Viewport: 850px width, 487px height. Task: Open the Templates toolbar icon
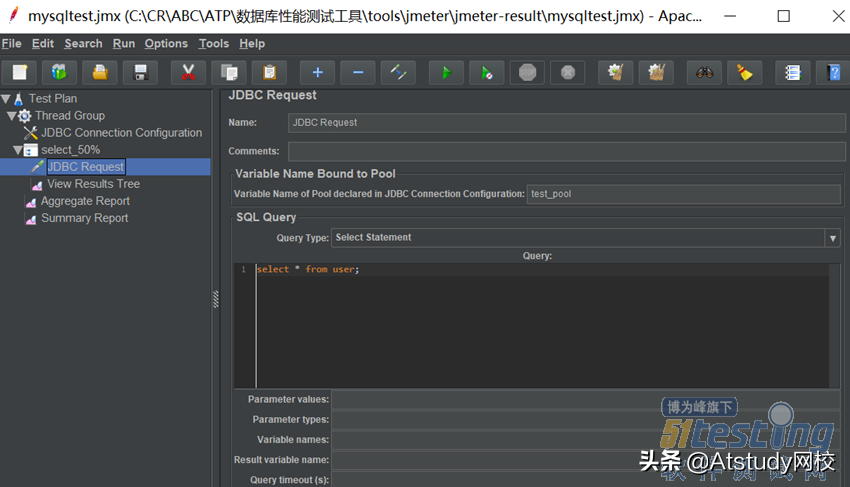tap(60, 72)
